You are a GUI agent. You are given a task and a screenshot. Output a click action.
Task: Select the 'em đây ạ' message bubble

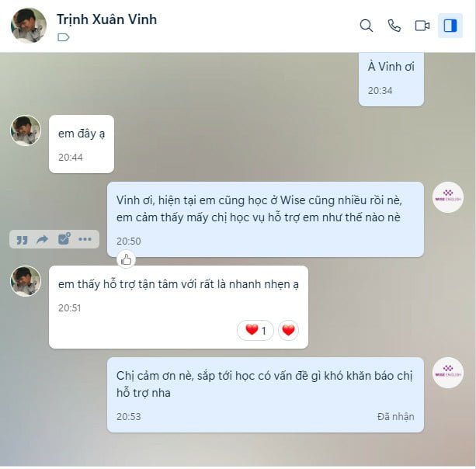point(82,144)
